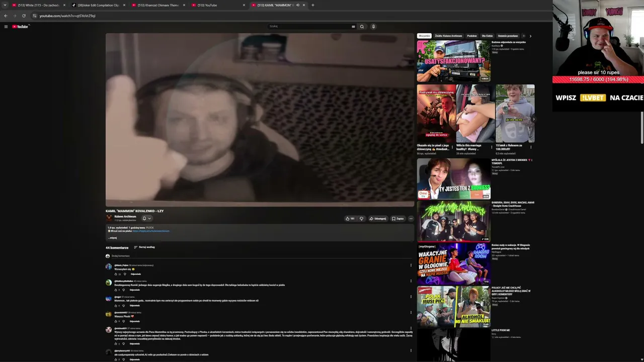Reload the current page
The image size is (644, 362).
point(24,16)
